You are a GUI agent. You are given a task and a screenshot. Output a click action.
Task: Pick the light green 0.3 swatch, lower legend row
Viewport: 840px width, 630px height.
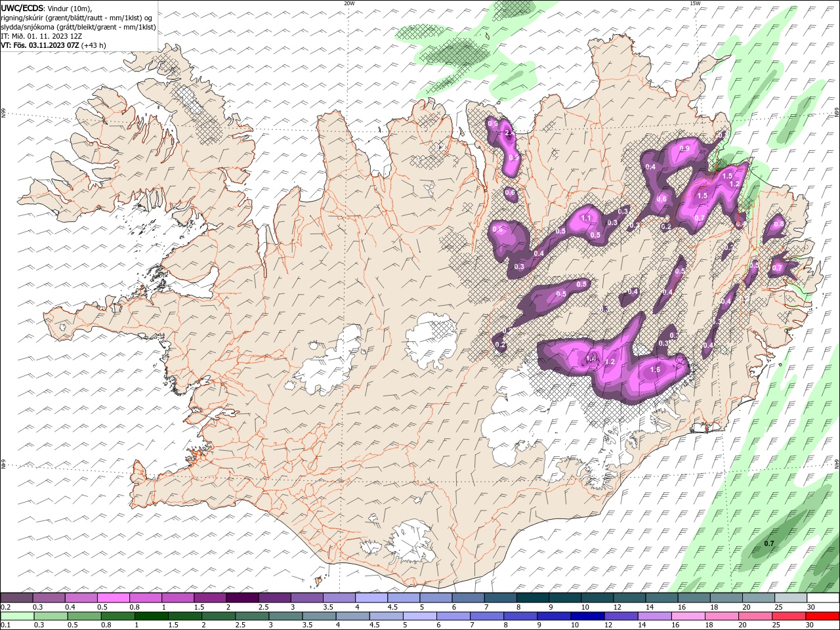(x=51, y=616)
